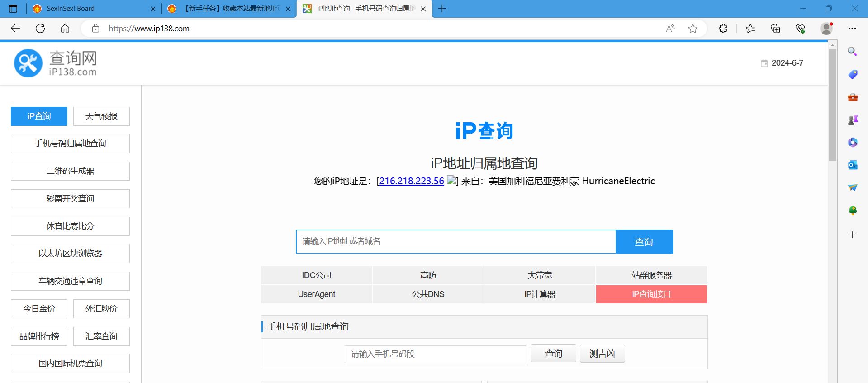
Task: Click 查询 button for phone number lookup
Action: pyautogui.click(x=554, y=354)
